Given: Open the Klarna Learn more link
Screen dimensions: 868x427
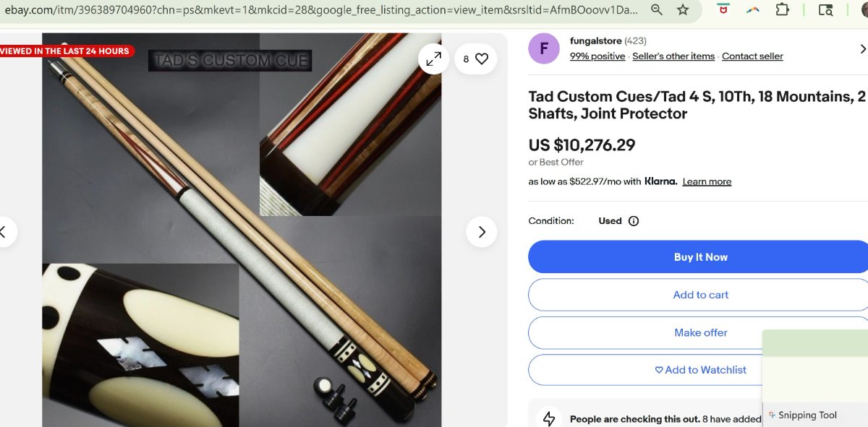Looking at the screenshot, I should 707,181.
